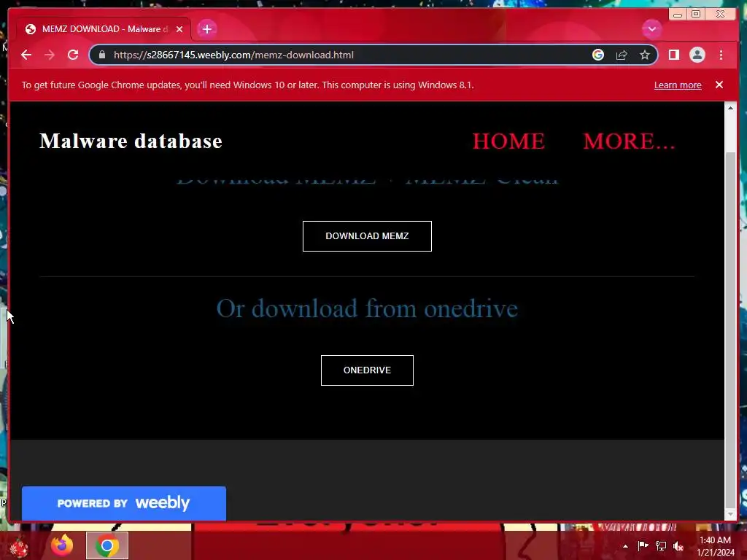Share this page using share icon
The height and width of the screenshot is (560, 747).
[x=622, y=55]
